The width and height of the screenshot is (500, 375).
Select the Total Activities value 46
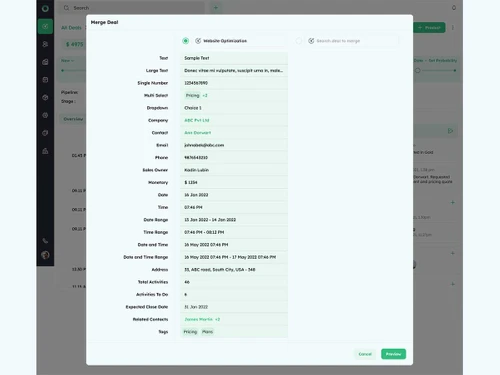(187, 282)
